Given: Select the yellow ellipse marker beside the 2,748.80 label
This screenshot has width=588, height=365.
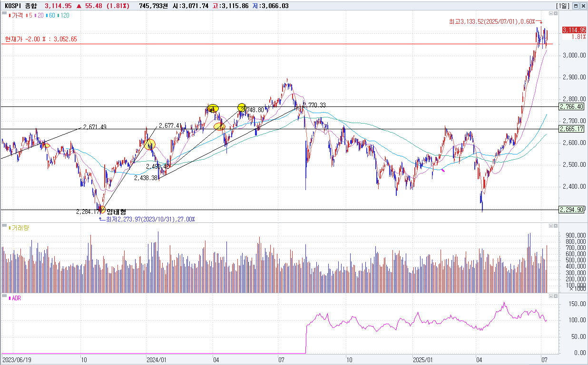Looking at the screenshot, I should tap(241, 108).
